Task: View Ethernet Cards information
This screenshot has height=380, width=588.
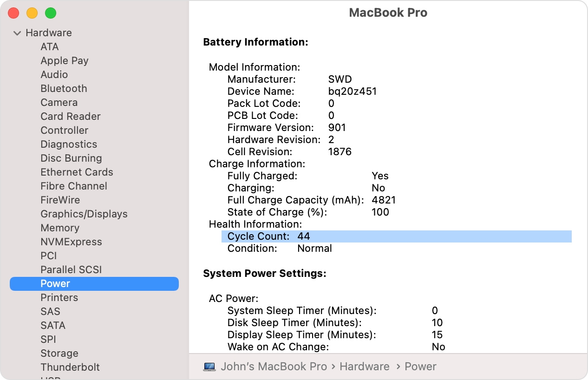Action: pos(77,172)
